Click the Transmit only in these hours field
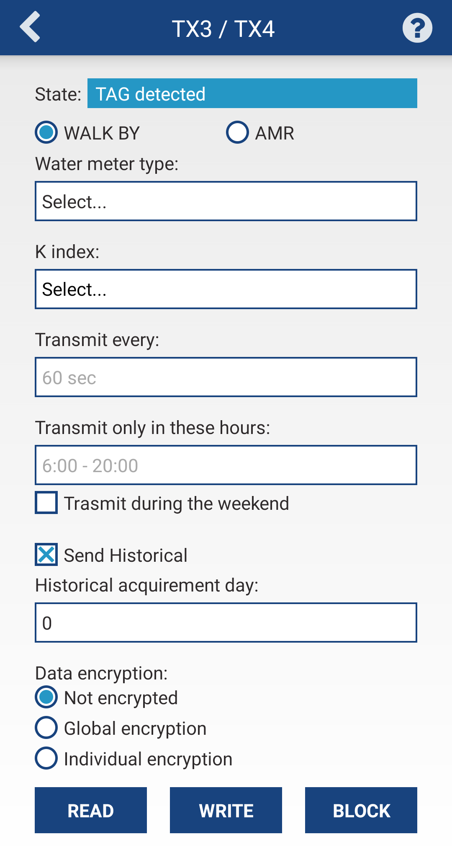452x868 pixels. point(226,465)
